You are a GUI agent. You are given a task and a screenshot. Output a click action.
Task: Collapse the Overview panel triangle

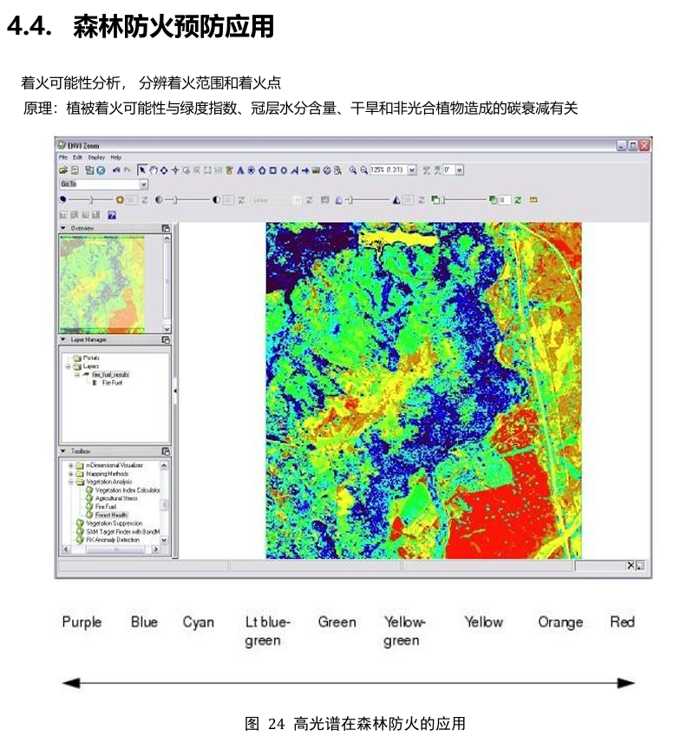pos(63,228)
